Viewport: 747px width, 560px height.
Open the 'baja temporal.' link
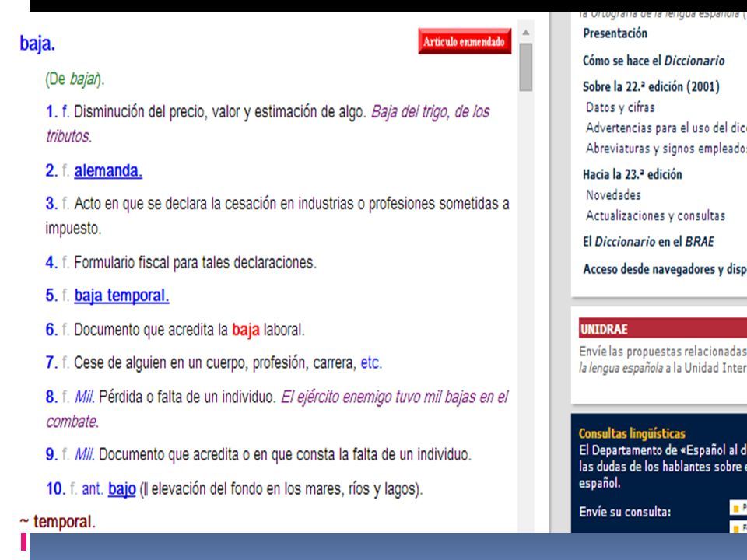pyautogui.click(x=121, y=296)
